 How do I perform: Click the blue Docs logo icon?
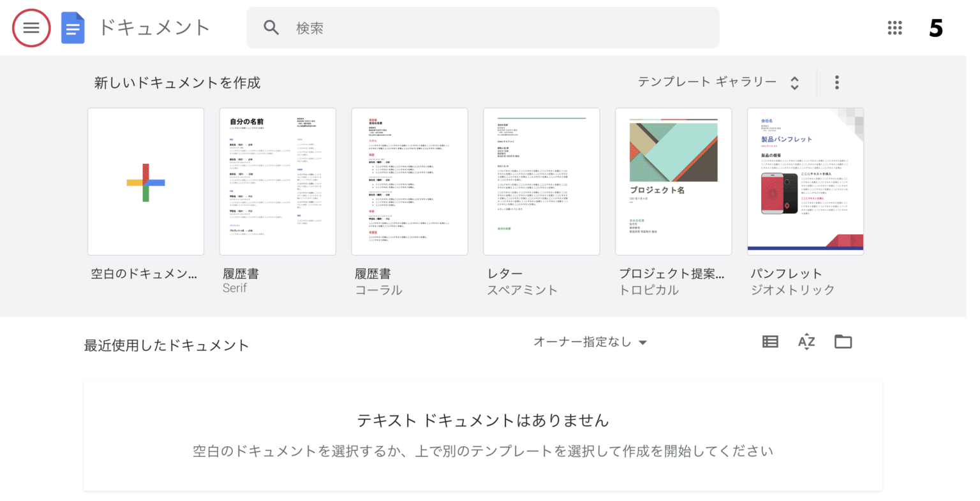tap(73, 28)
